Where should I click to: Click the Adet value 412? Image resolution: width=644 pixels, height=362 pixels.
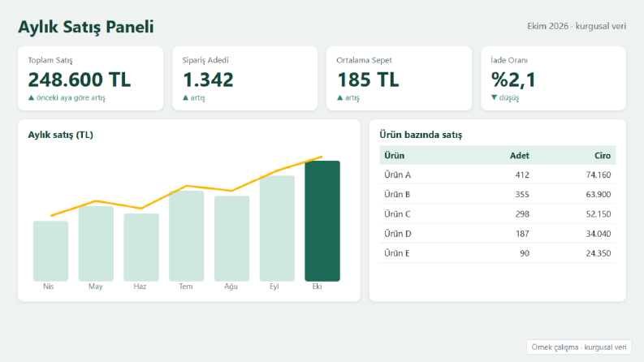522,175
